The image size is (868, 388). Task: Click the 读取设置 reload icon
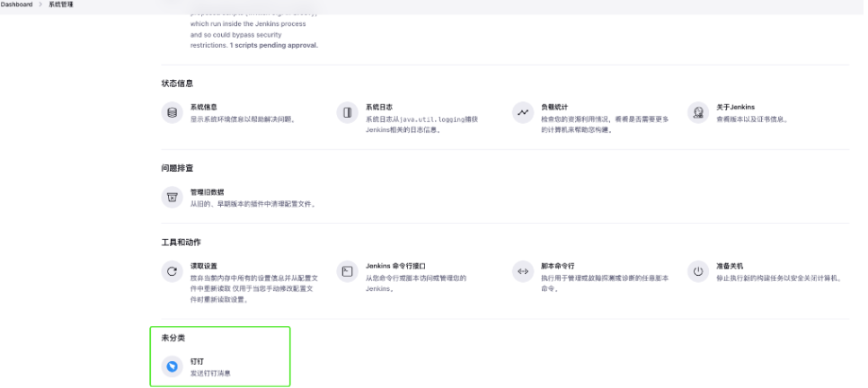click(x=173, y=272)
